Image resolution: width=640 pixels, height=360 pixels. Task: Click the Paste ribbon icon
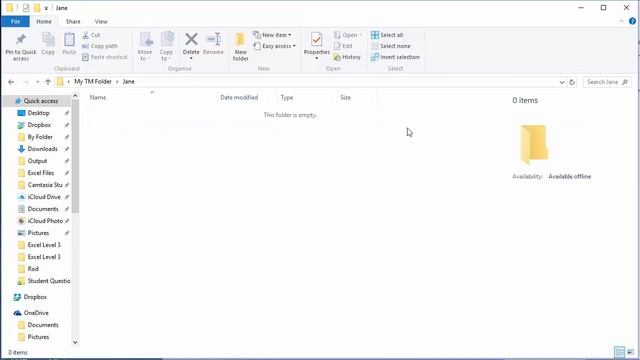coord(69,40)
